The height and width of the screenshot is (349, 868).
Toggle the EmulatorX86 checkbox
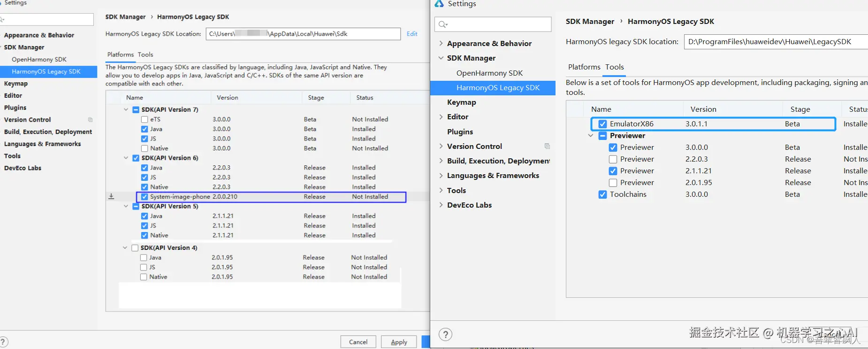click(602, 124)
